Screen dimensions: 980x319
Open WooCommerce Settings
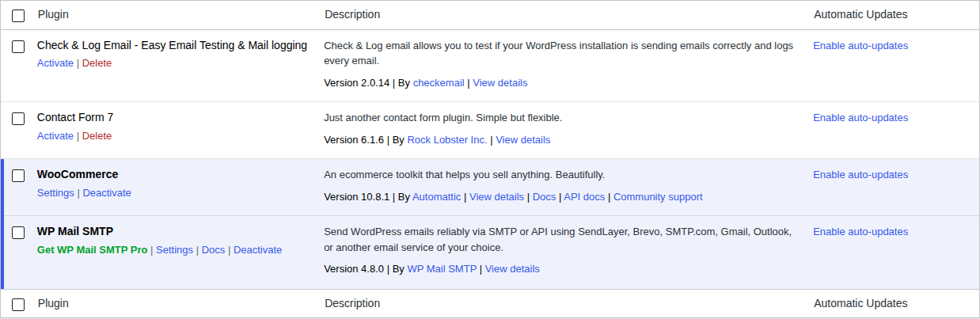coord(55,193)
